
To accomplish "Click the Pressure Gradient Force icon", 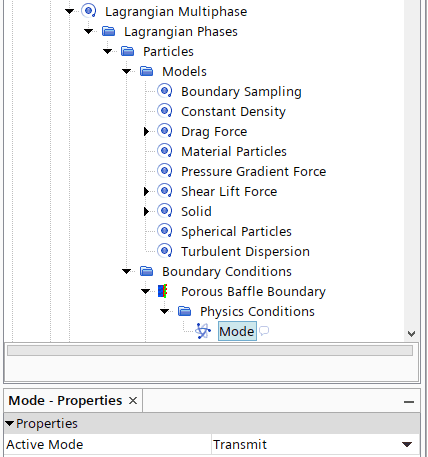I will 165,171.
